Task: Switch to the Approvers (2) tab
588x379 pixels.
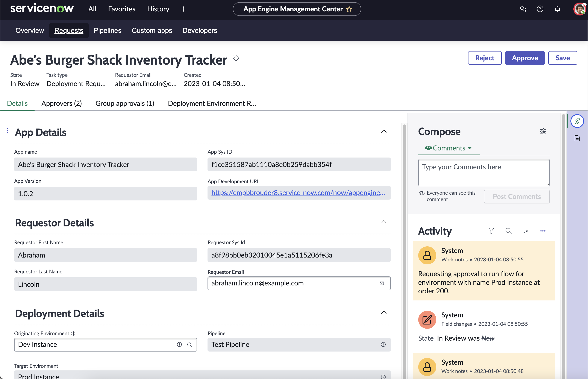Action: (62, 103)
